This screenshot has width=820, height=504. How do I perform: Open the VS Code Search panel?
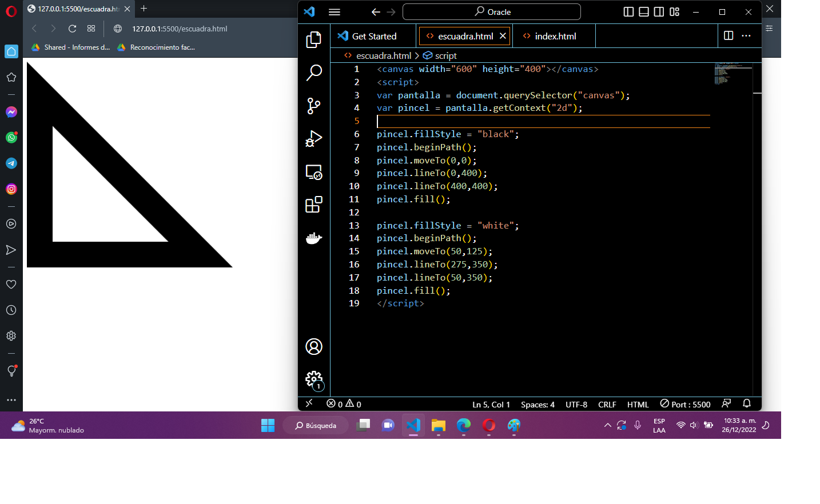pos(314,73)
